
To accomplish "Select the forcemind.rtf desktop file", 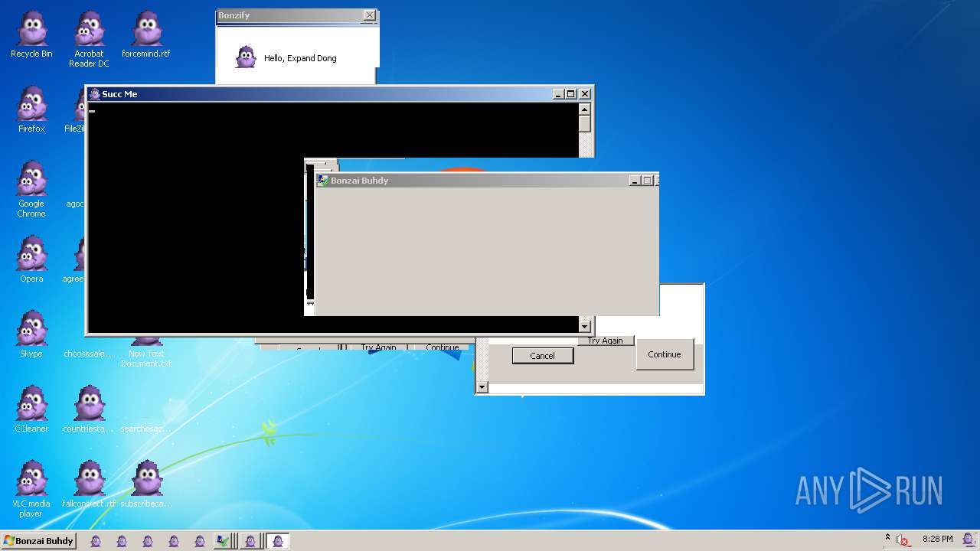I will (145, 34).
